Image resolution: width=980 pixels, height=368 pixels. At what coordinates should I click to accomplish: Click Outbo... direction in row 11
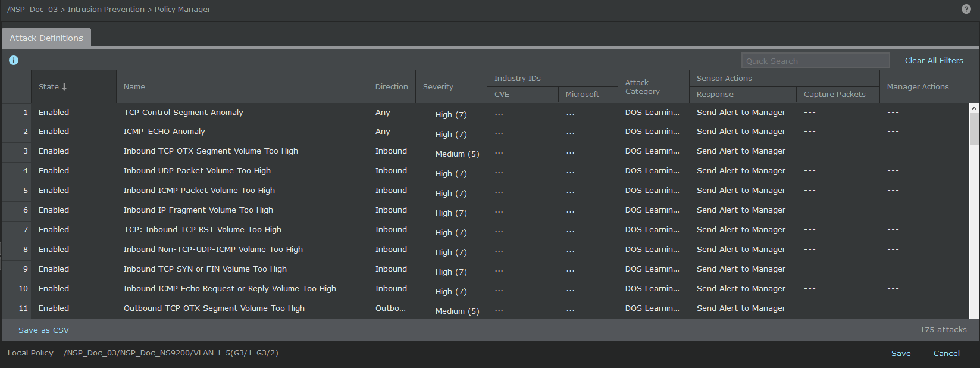[390, 308]
